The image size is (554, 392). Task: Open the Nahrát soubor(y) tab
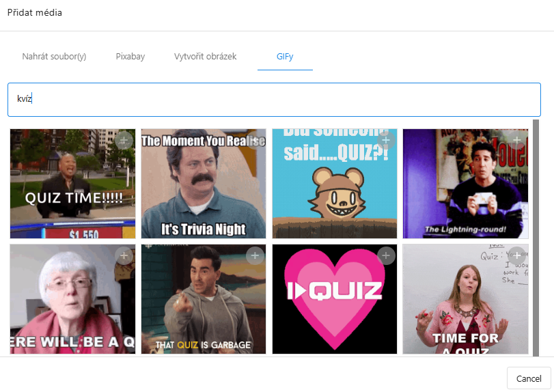click(x=54, y=57)
